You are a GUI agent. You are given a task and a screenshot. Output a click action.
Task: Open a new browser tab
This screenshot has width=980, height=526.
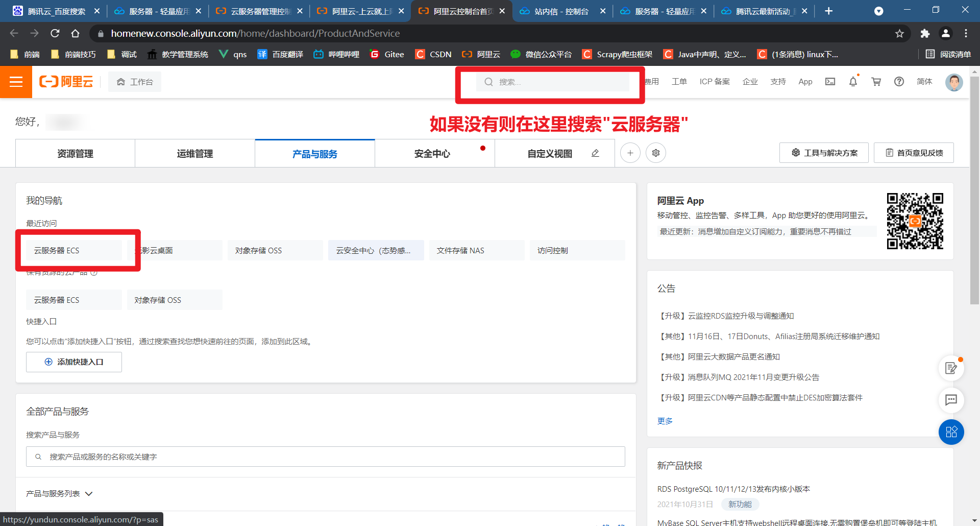[x=829, y=11]
